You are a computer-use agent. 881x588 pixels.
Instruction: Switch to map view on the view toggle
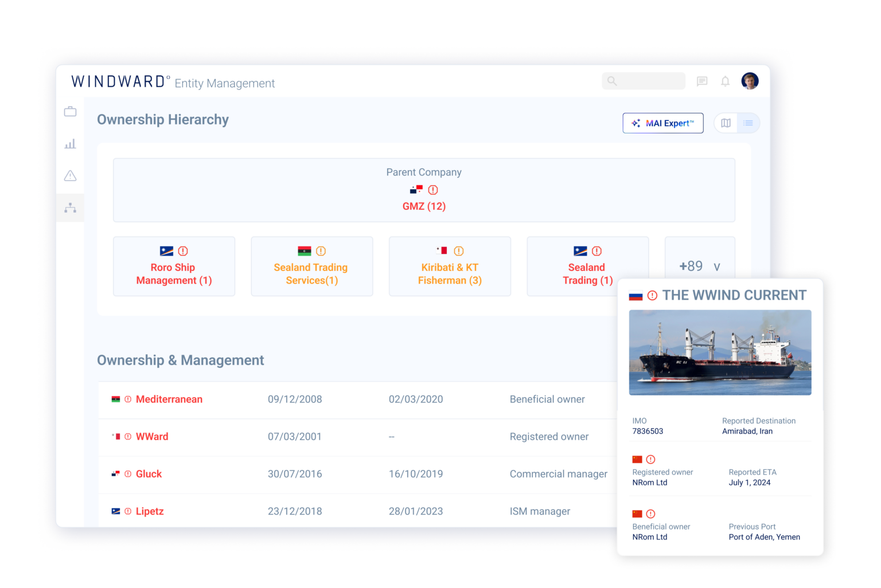coord(726,123)
